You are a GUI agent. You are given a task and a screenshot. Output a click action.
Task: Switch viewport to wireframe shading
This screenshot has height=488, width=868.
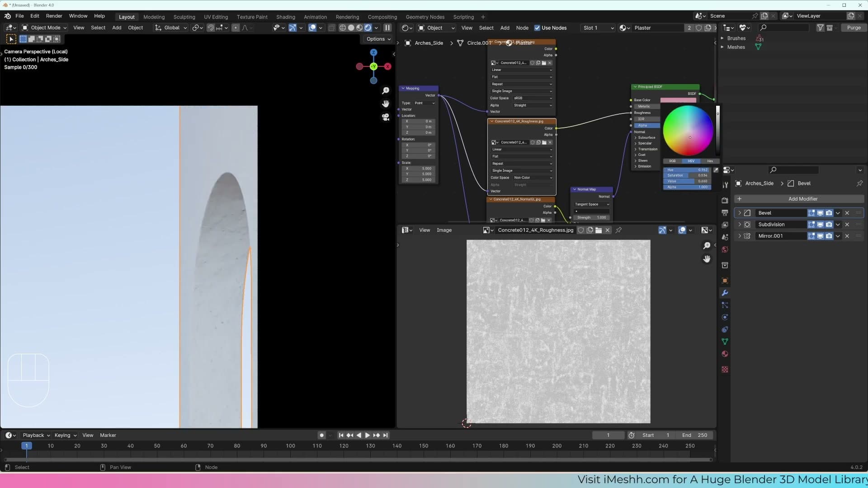(x=343, y=28)
